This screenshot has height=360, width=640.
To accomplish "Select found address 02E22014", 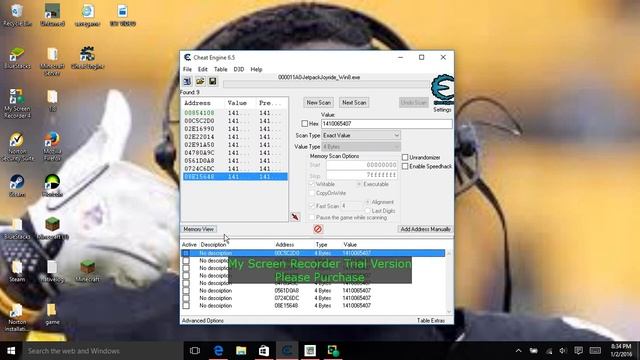I will point(234,137).
